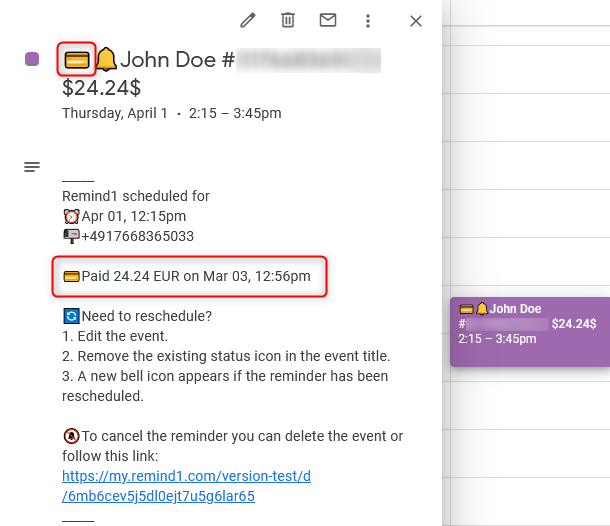
Task: Click the $24.24$ in calendar event block
Action: pos(574,324)
